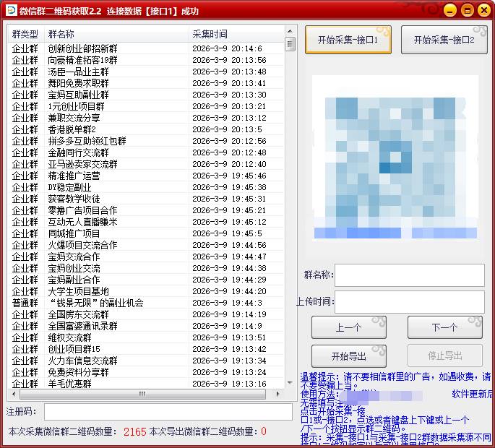Viewport: 495px width, 448px height.
Task: Start collection with 开始采集-接口2 button
Action: click(444, 40)
